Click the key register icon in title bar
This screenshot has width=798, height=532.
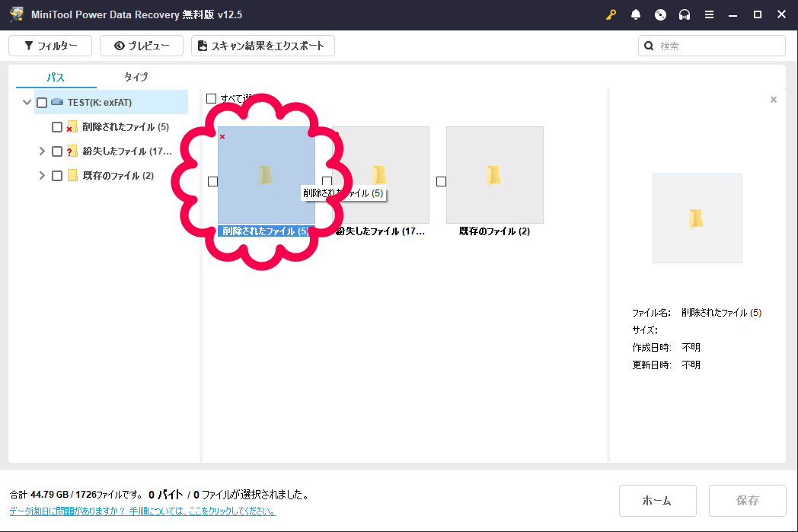click(611, 14)
